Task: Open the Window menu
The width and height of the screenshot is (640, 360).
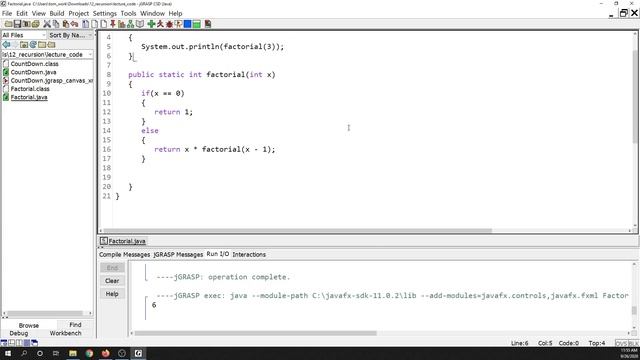Action: [152, 13]
